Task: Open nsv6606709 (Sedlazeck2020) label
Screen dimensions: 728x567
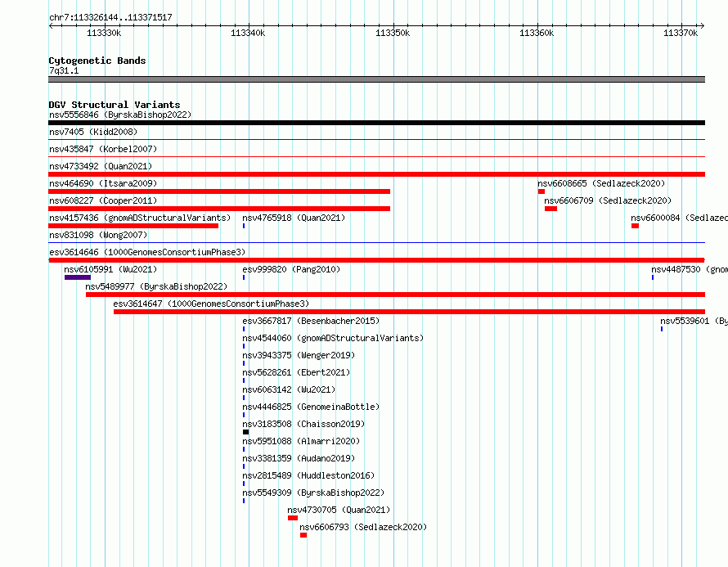Action: (608, 200)
